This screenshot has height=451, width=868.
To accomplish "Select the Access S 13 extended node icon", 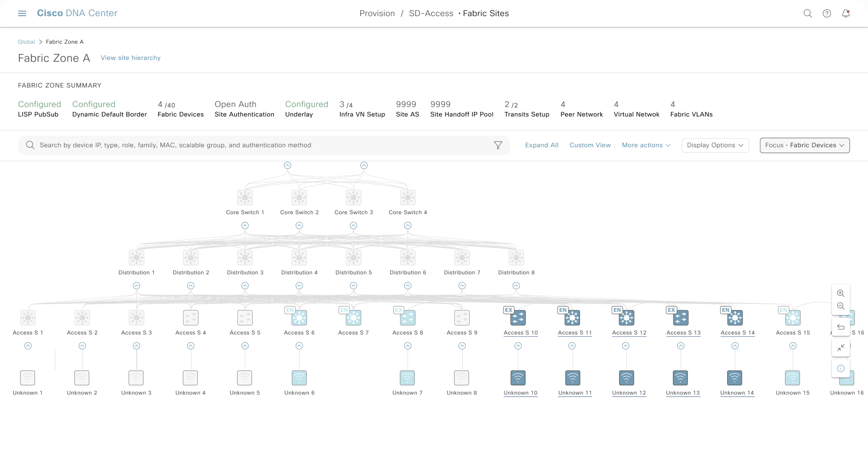I will tap(681, 318).
